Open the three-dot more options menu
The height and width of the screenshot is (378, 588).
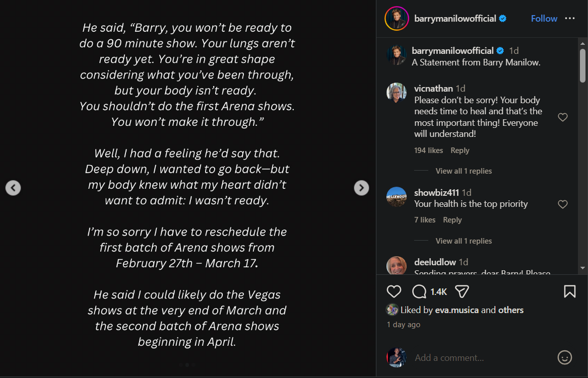click(570, 19)
